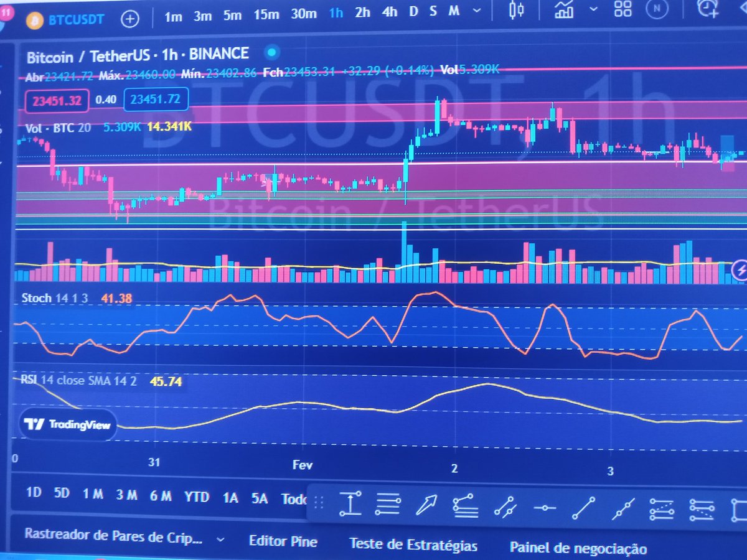Set the range to 1D
The height and width of the screenshot is (560, 747).
[34, 492]
